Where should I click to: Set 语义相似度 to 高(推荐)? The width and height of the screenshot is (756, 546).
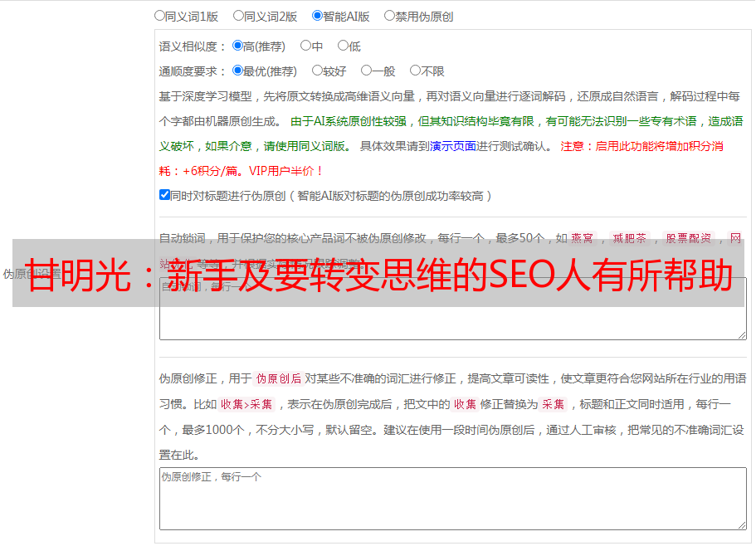click(238, 46)
